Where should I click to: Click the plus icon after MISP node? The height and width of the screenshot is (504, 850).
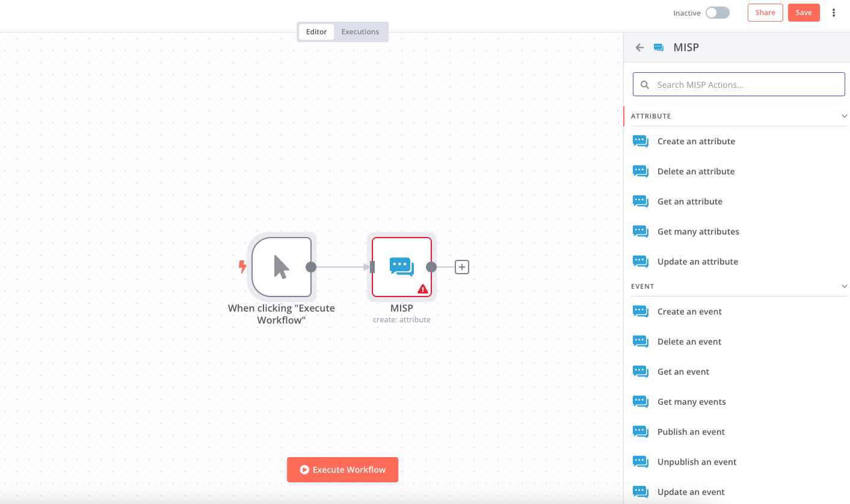click(x=461, y=267)
